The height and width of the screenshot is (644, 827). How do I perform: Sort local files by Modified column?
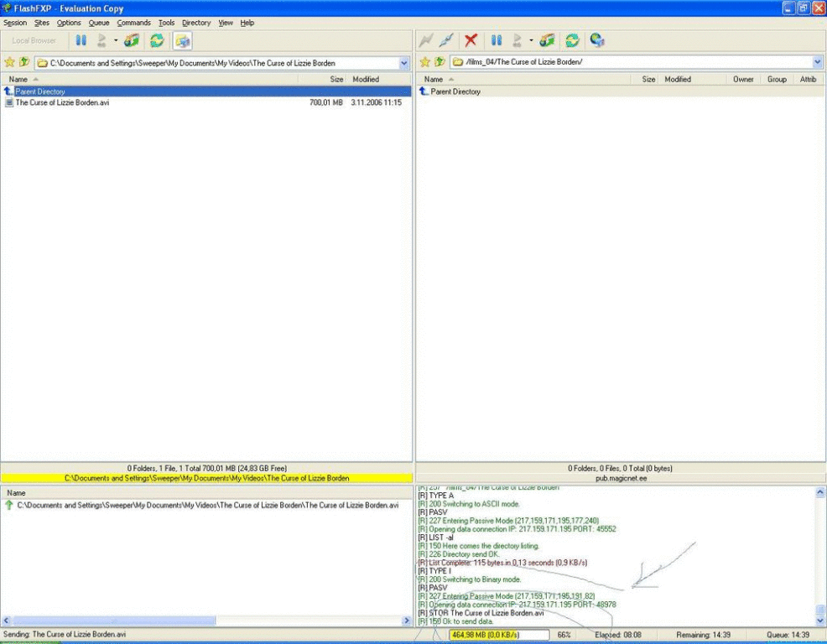[378, 79]
